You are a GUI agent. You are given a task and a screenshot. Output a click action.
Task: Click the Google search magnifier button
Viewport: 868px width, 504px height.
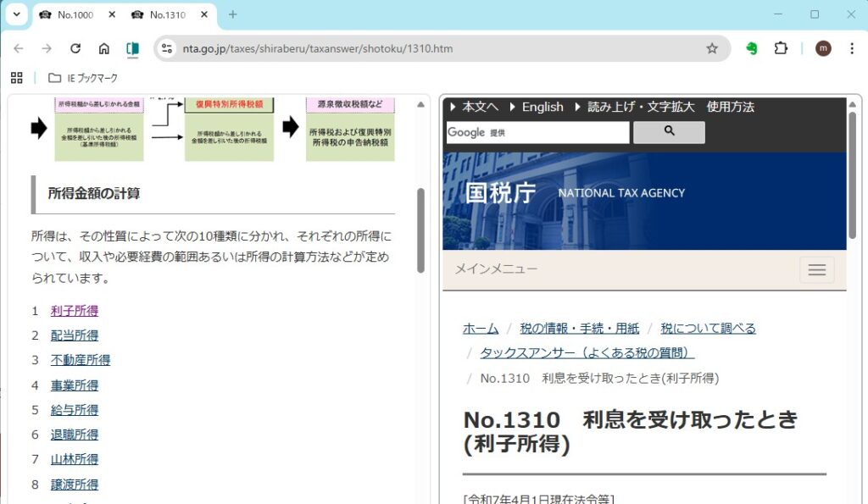click(x=669, y=132)
